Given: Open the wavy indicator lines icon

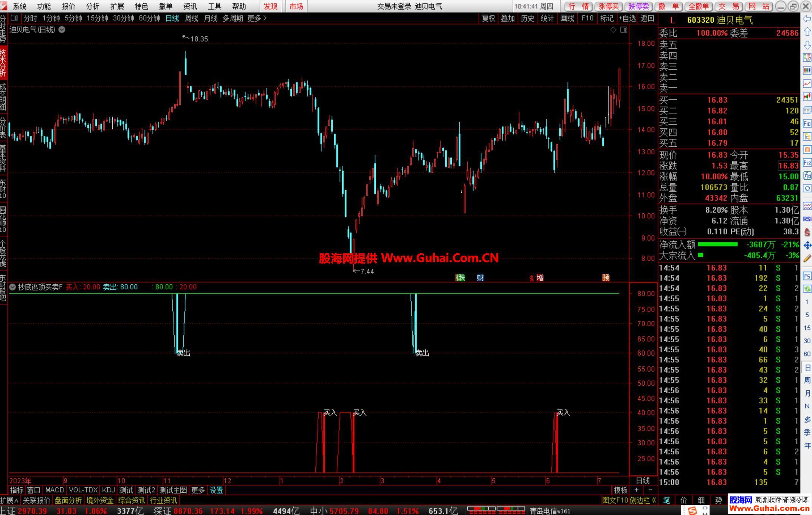Looking at the screenshot, I should coord(807,206).
